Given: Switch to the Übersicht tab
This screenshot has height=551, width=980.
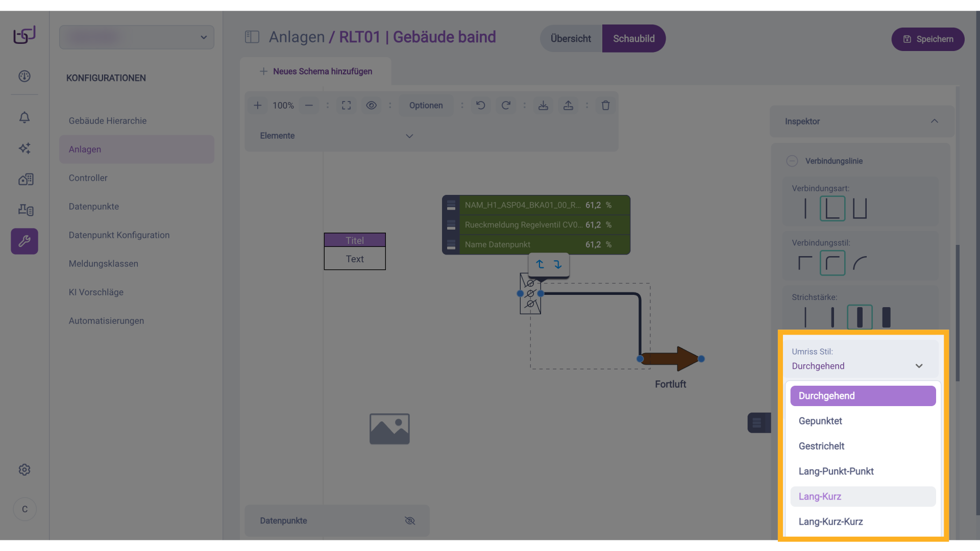Looking at the screenshot, I should (x=571, y=39).
